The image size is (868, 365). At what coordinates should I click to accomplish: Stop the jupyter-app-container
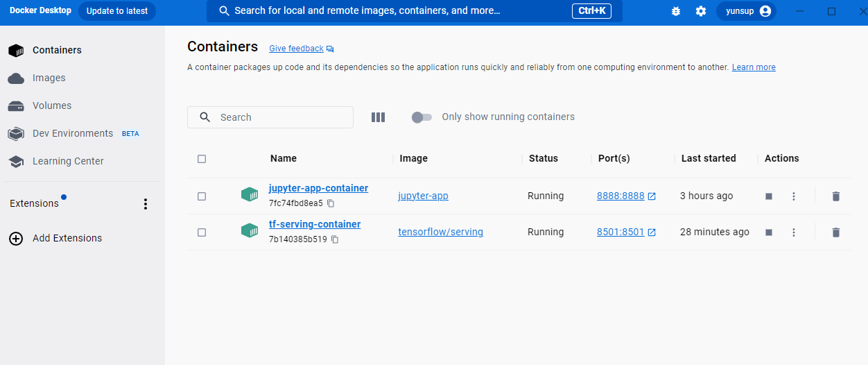point(769,196)
